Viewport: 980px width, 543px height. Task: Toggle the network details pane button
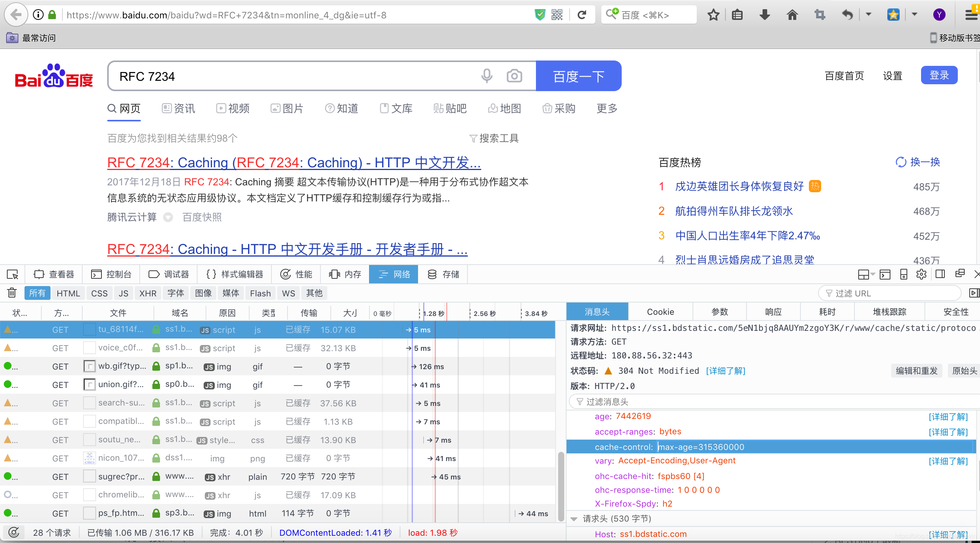point(973,293)
